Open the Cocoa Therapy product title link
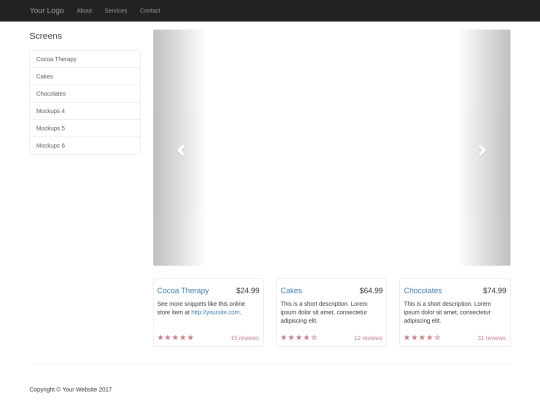 point(183,291)
